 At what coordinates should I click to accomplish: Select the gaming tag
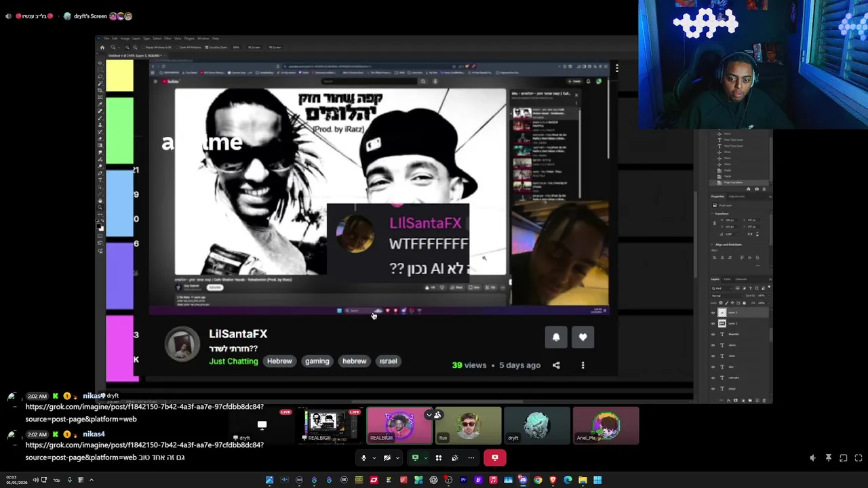click(x=317, y=361)
